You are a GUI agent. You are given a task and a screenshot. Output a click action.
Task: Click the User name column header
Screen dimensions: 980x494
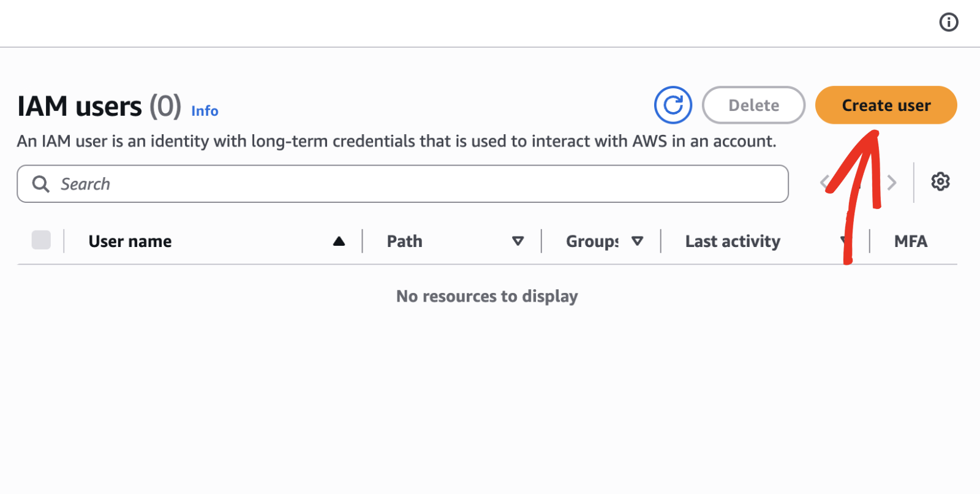pos(130,241)
